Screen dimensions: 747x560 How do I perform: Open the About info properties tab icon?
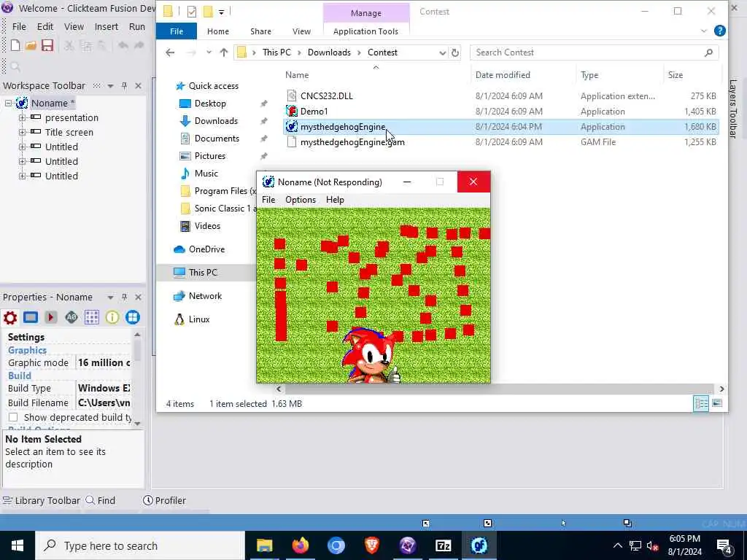pos(112,317)
